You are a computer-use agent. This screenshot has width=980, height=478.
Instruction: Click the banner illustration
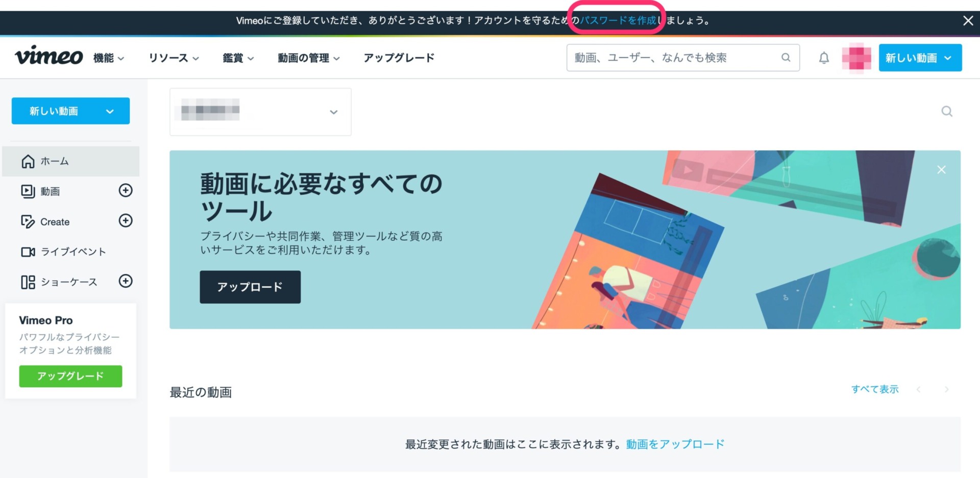pos(745,240)
